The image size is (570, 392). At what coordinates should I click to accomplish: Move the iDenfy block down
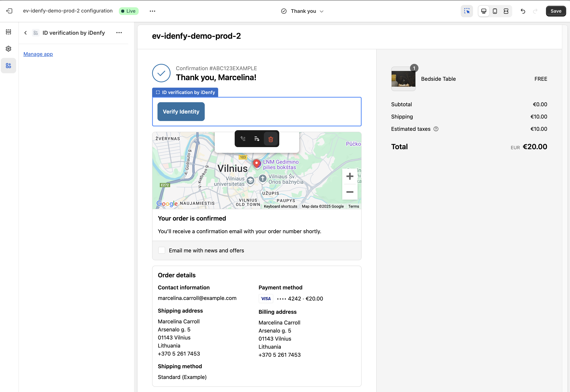click(x=256, y=138)
